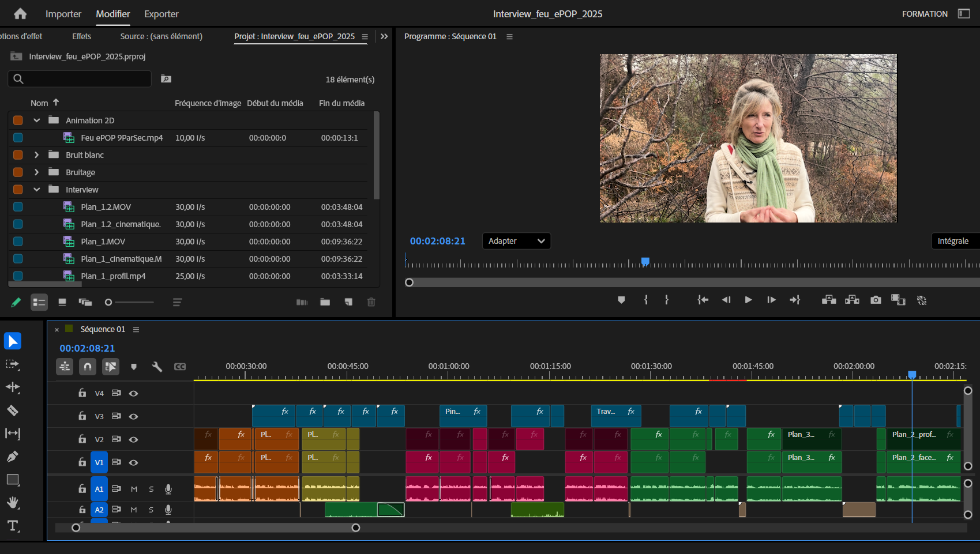Select the Type tool
The image size is (980, 554).
tap(13, 526)
